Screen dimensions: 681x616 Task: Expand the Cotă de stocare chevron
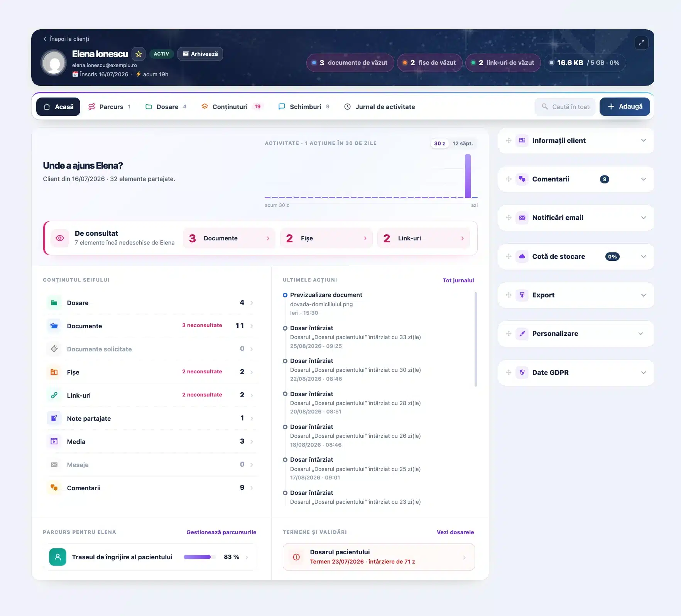(x=643, y=257)
